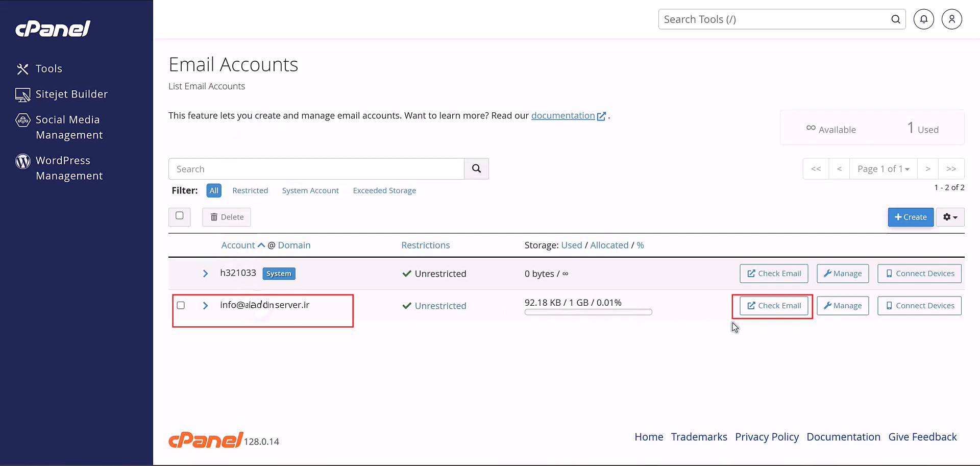Open the user account icon menu
Viewport: 980px width, 466px height.
click(952, 19)
